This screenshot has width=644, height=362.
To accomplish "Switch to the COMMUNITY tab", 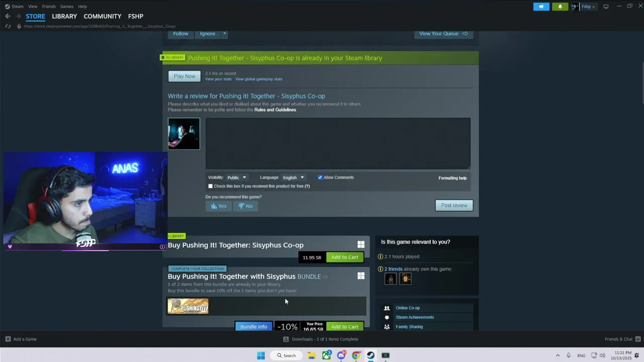I will 103,16.
